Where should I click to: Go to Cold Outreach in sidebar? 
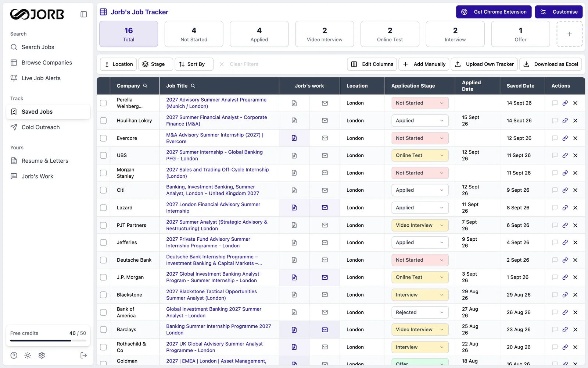[x=48, y=127]
